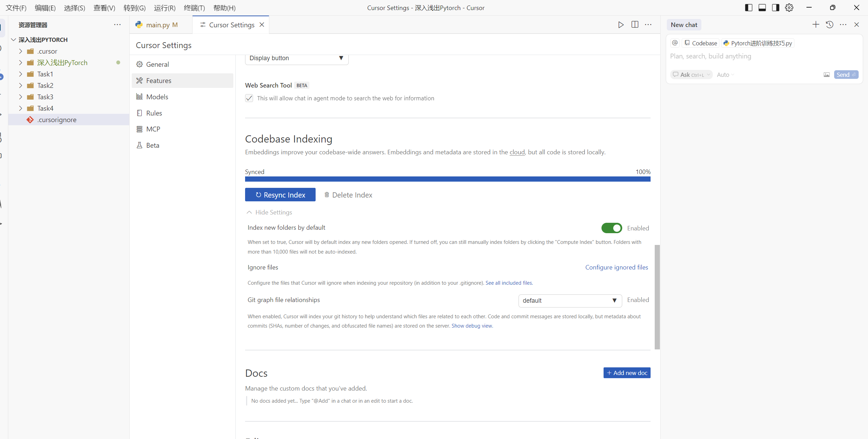Expand the Task1 folder
Image resolution: width=868 pixels, height=439 pixels.
[x=45, y=74]
